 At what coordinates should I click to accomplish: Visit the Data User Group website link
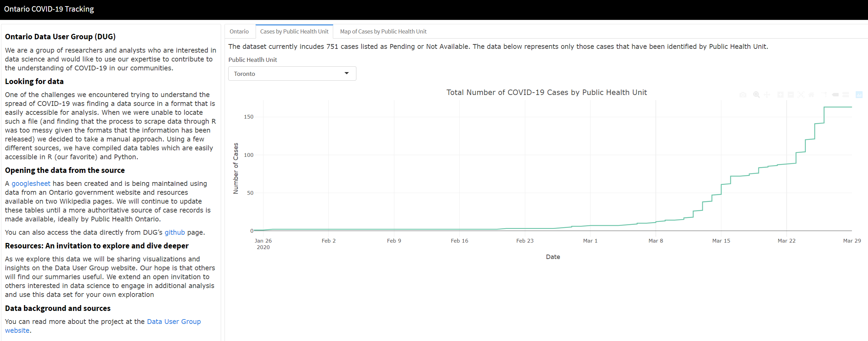tap(173, 322)
